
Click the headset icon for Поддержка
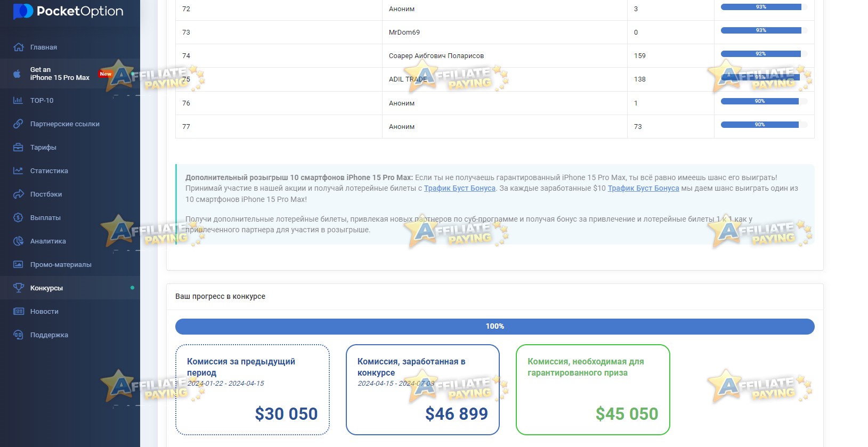point(18,335)
